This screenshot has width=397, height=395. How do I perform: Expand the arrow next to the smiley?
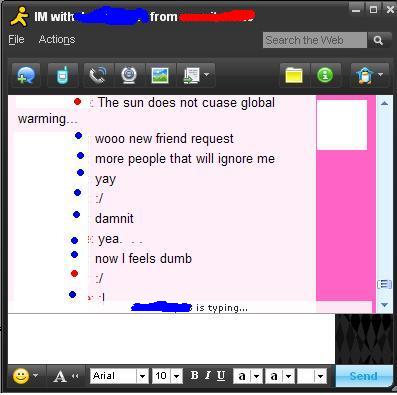point(36,376)
